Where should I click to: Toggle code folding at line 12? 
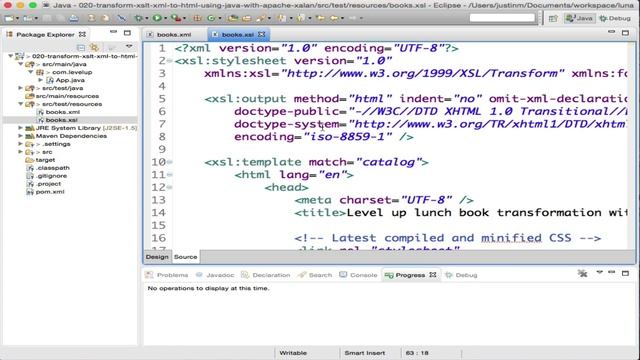point(169,188)
